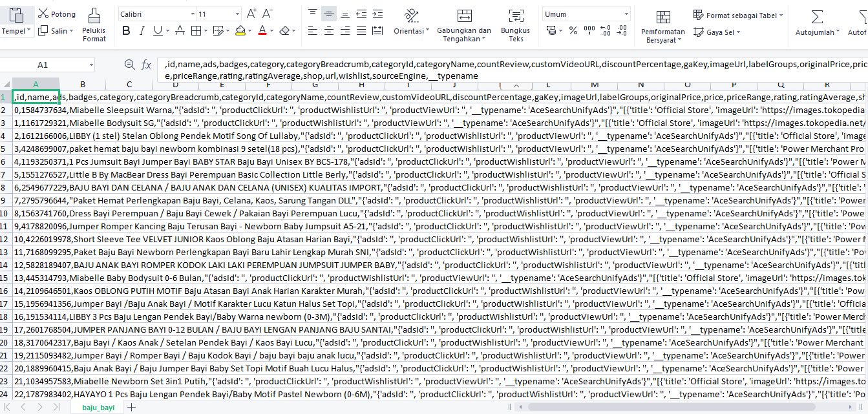This screenshot has height=414, width=868.
Task: Click the fx insert function button
Action: click(x=146, y=64)
